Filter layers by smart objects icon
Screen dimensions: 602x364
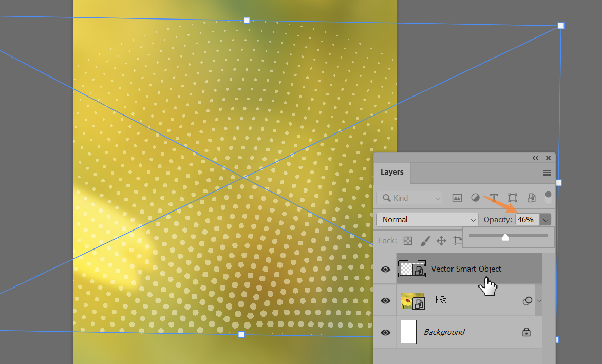click(x=531, y=198)
